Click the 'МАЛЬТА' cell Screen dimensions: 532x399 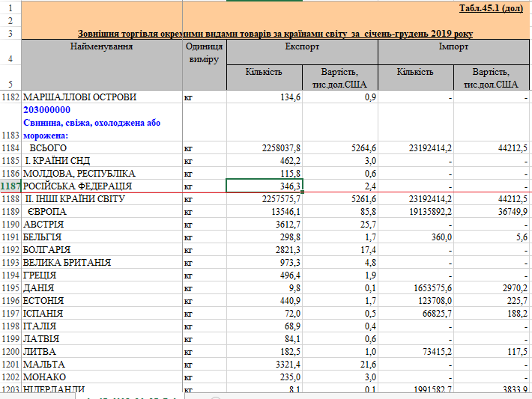point(102,364)
